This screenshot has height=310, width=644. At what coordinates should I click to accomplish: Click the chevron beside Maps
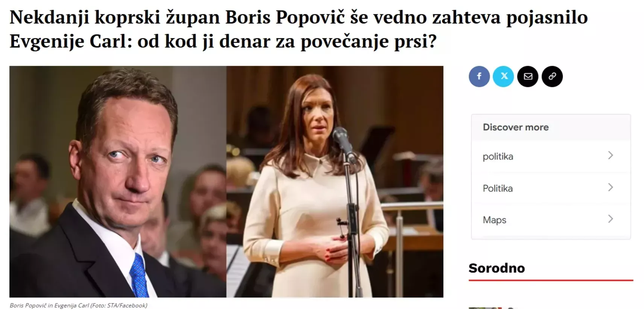(x=611, y=219)
